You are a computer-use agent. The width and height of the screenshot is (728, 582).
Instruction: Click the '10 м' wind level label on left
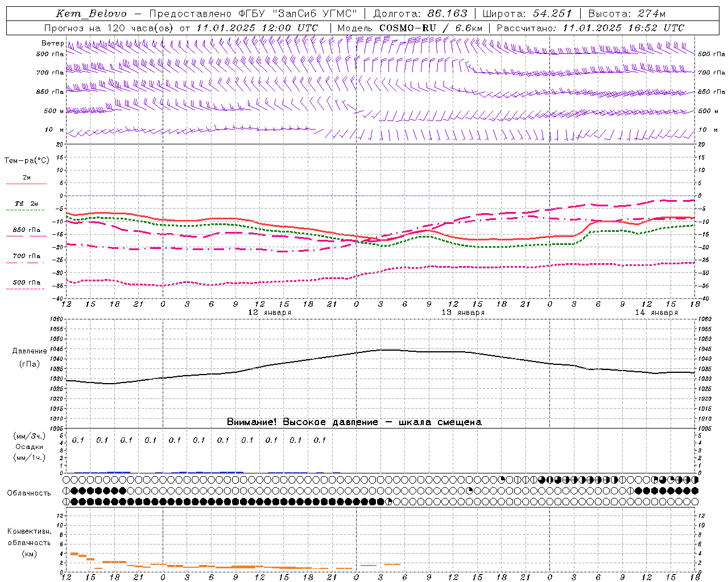pyautogui.click(x=54, y=130)
